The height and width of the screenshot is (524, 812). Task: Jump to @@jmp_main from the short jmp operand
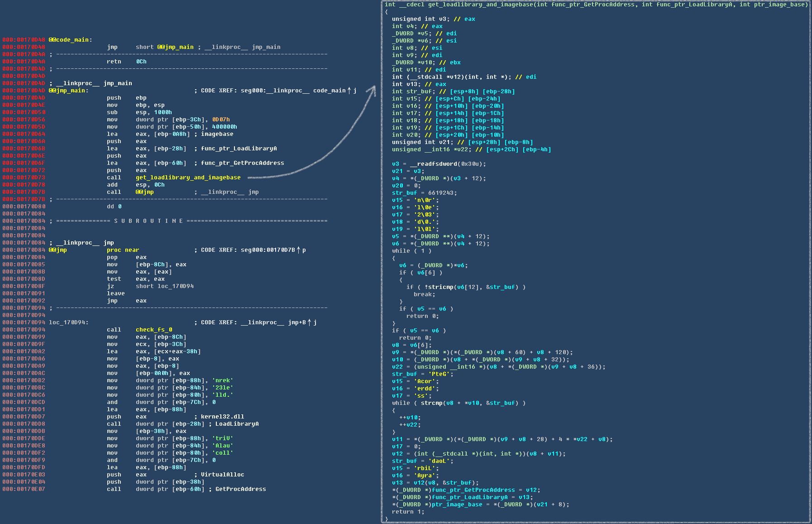click(175, 47)
